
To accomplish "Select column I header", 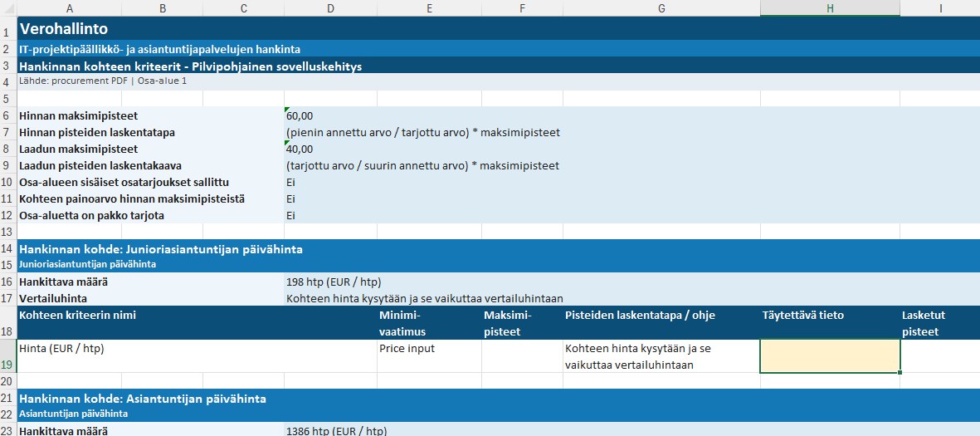I will point(940,8).
